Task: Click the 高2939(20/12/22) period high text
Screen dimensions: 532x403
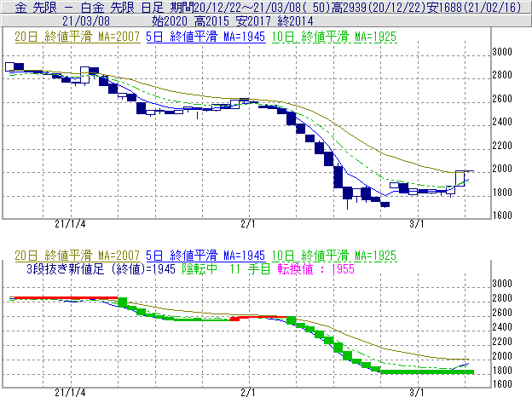Action: (379, 7)
